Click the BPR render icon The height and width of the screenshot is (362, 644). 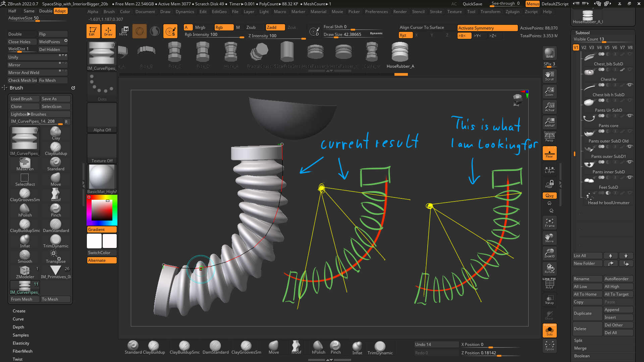[549, 53]
